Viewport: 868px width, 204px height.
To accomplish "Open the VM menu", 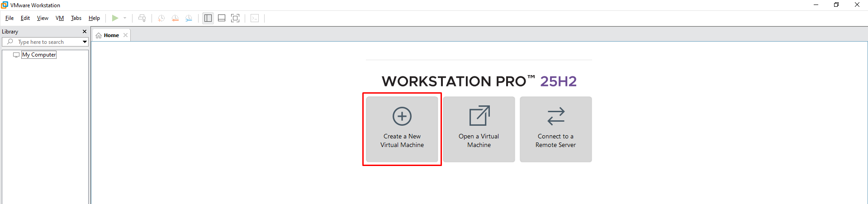I will (60, 18).
